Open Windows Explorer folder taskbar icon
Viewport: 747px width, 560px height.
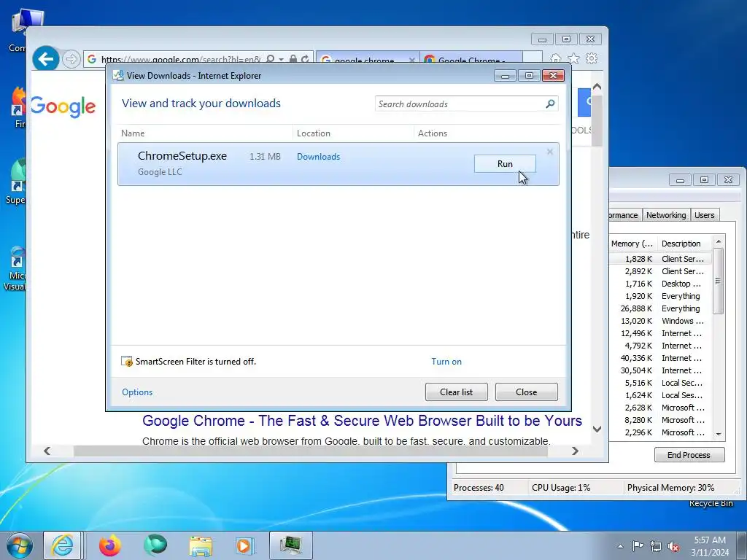point(201,545)
